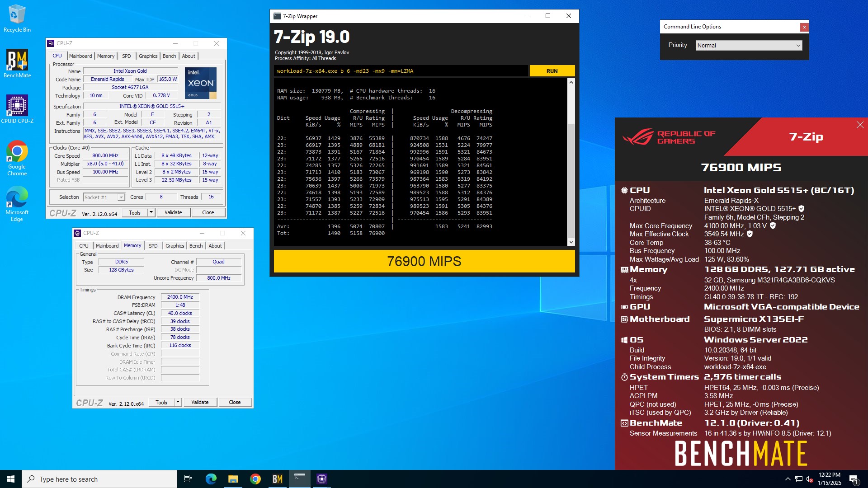Open the network status tray icon
The height and width of the screenshot is (488, 868).
click(799, 479)
